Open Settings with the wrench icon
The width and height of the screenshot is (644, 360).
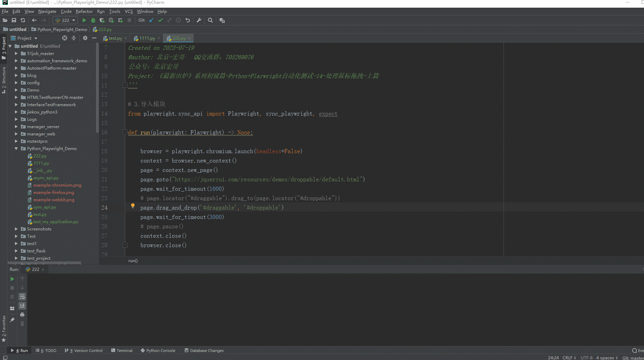point(199,20)
